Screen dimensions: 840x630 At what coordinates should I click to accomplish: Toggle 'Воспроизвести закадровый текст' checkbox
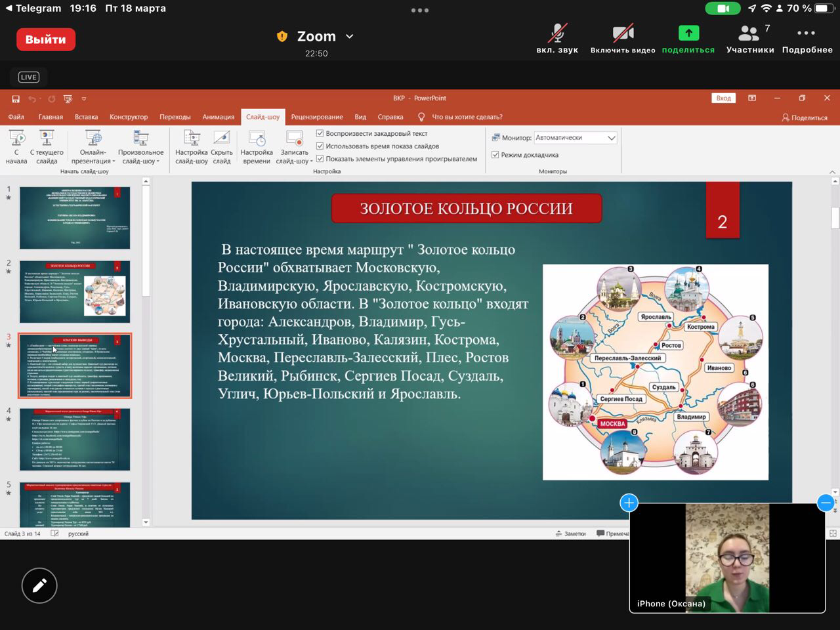(320, 133)
